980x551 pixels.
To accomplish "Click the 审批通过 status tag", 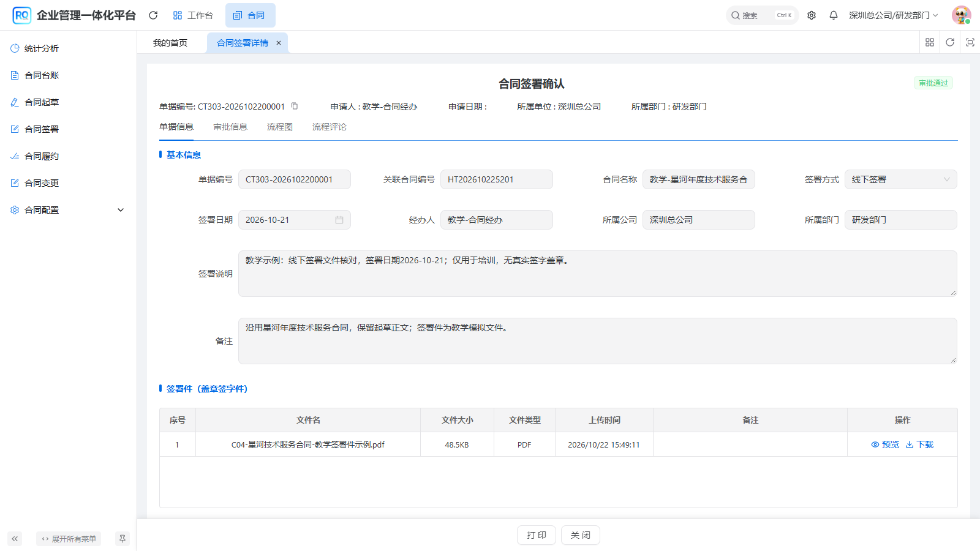I will (933, 83).
